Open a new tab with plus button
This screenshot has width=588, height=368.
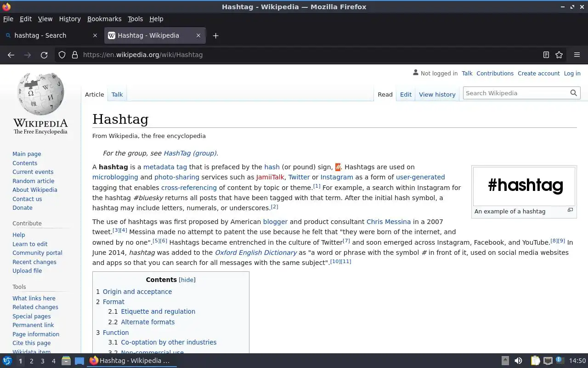215,35
